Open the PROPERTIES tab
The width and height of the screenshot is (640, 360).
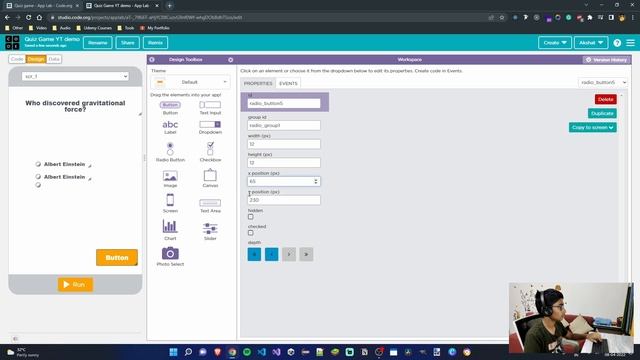click(258, 83)
